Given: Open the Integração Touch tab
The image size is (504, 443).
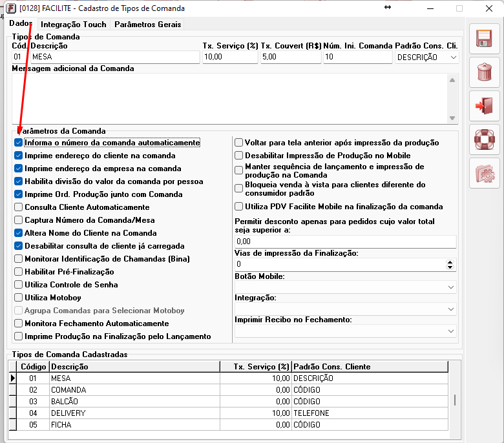Looking at the screenshot, I should 73,25.
